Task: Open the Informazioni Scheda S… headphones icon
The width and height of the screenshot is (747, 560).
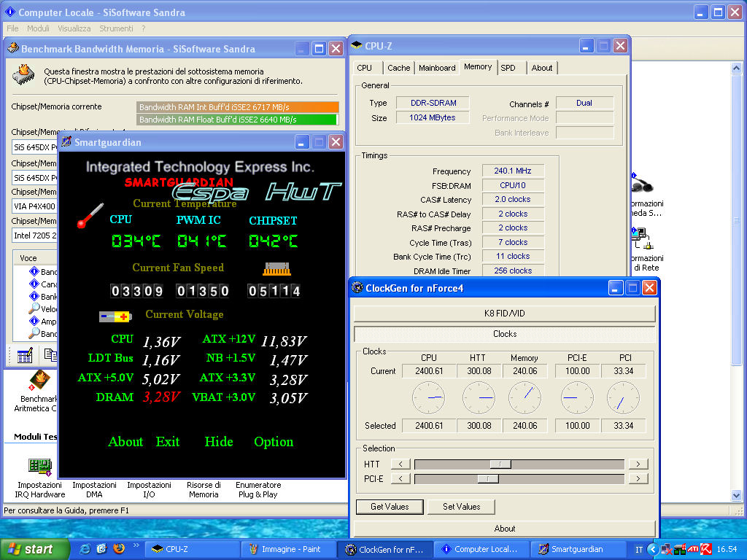Action: 642,183
